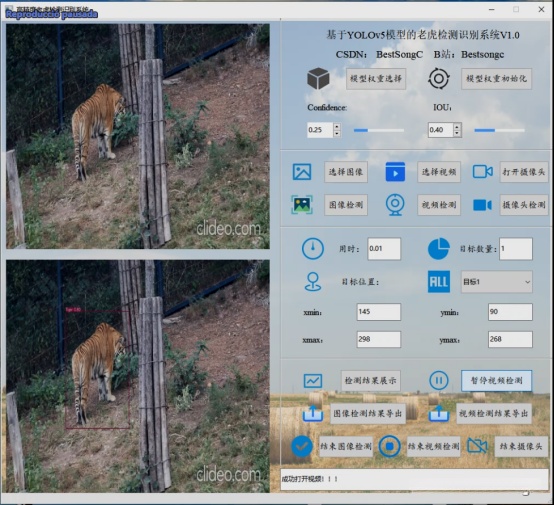Export video results via 视频检测结果导出
The width and height of the screenshot is (554, 505).
point(493,413)
